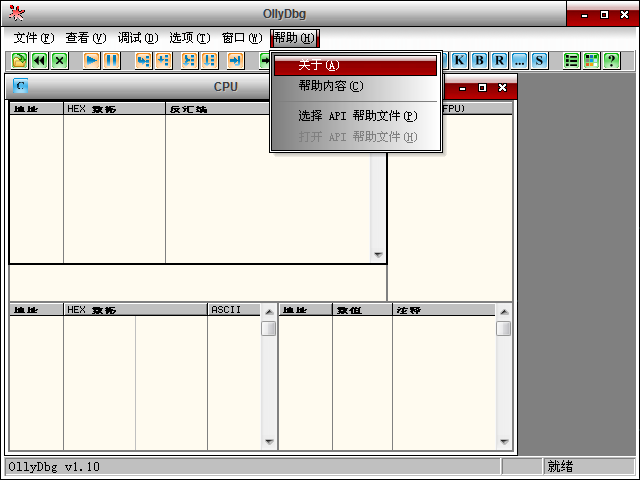The image size is (640, 480).
Task: Click the ASCII column header in dump
Action: [233, 310]
